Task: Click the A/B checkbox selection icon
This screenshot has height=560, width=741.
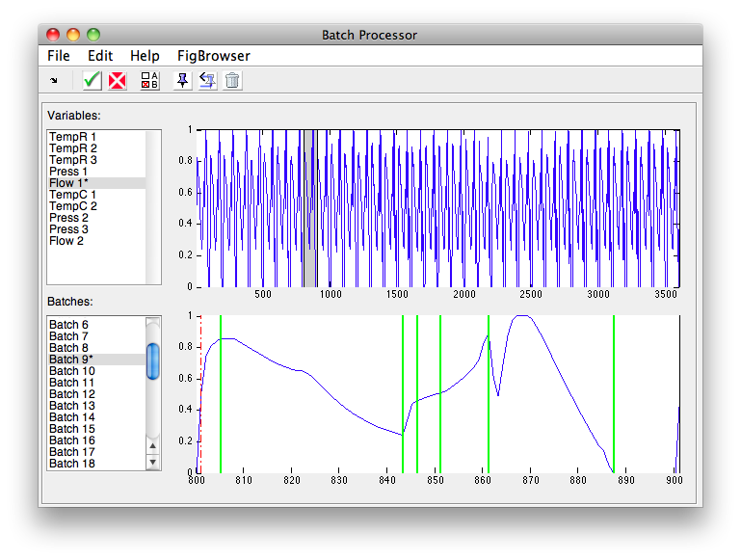Action: pyautogui.click(x=149, y=81)
